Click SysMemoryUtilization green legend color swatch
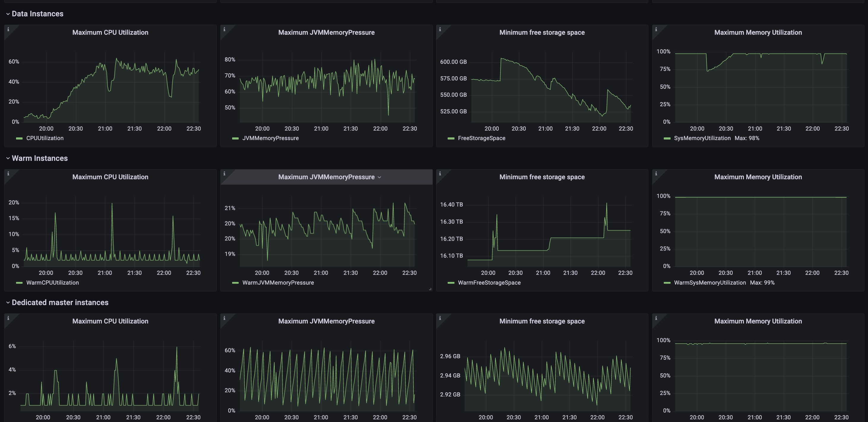The width and height of the screenshot is (868, 422). point(667,138)
